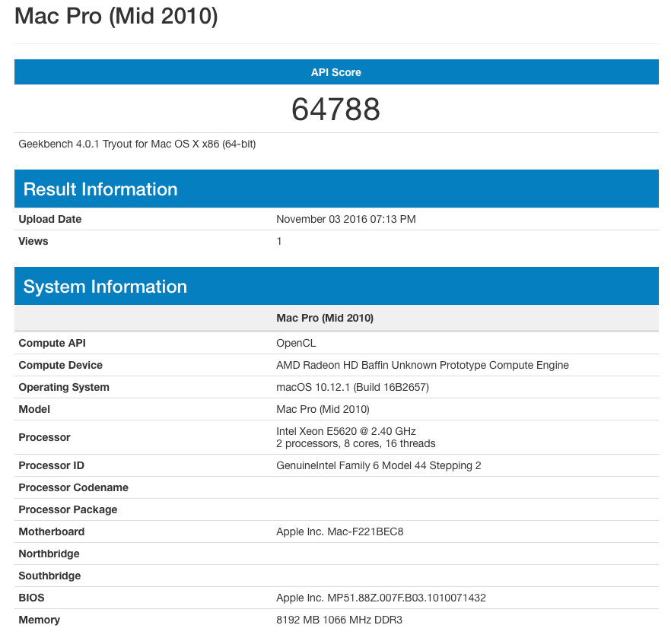The width and height of the screenshot is (671, 644).
Task: Select the Processor ID label
Action: point(52,465)
